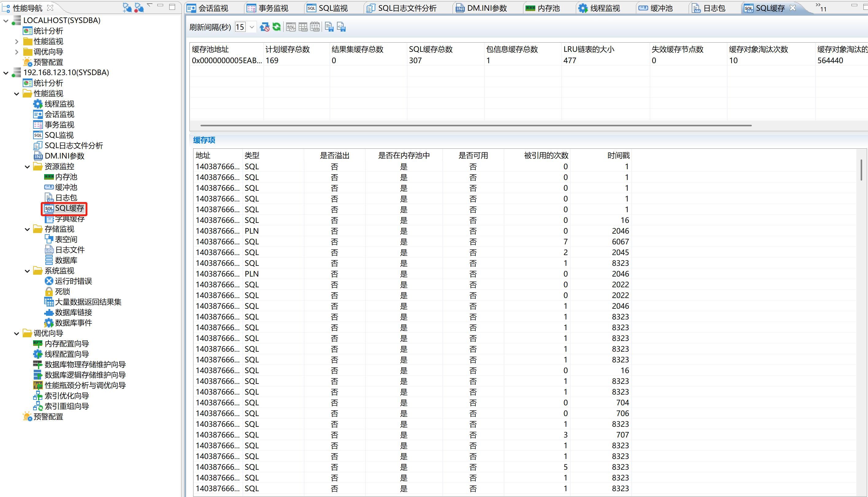868x497 pixels.
Task: Click the 时间戳 column header
Action: point(601,155)
